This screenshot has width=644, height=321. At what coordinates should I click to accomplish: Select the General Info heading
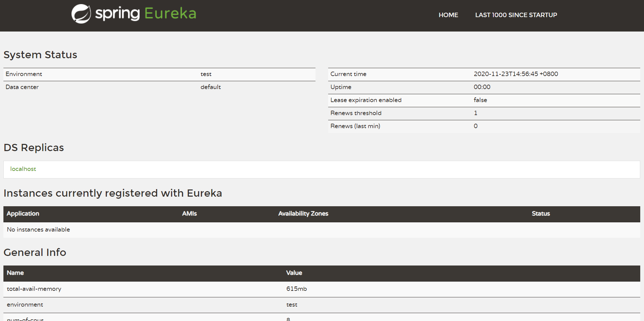pos(35,252)
